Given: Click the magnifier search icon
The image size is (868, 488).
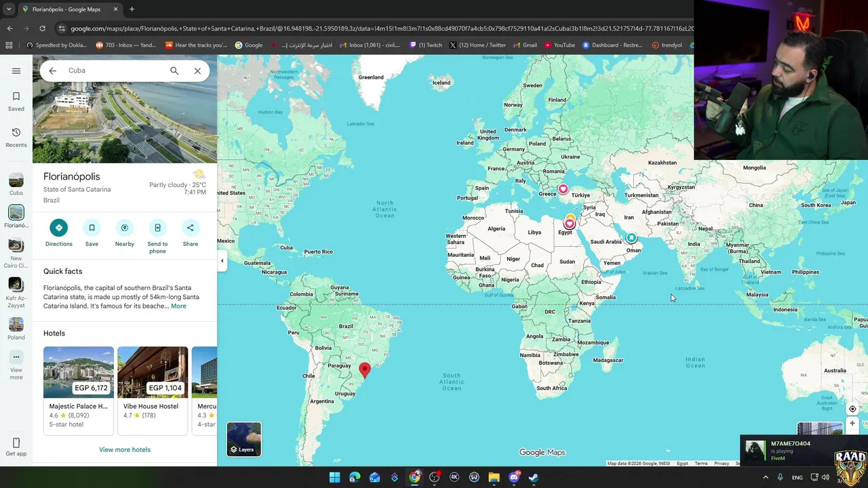Looking at the screenshot, I should 174,70.
